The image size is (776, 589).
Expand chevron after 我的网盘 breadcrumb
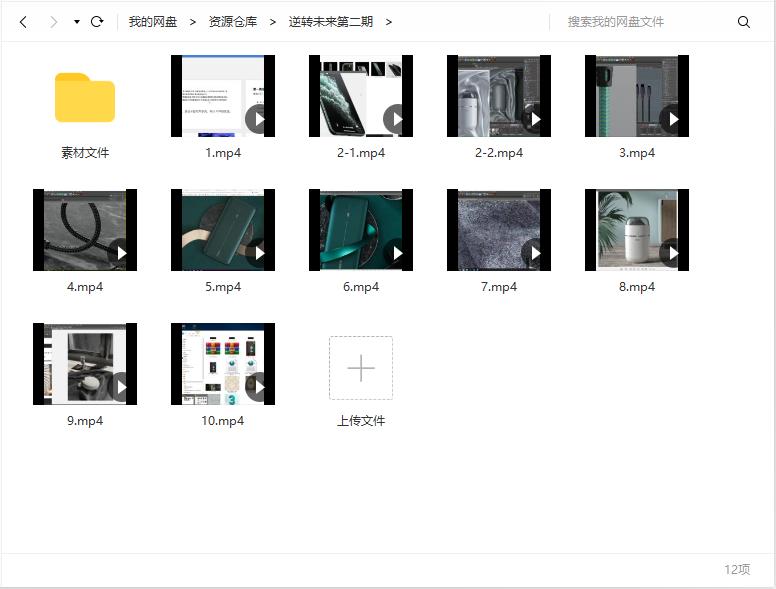click(x=192, y=22)
